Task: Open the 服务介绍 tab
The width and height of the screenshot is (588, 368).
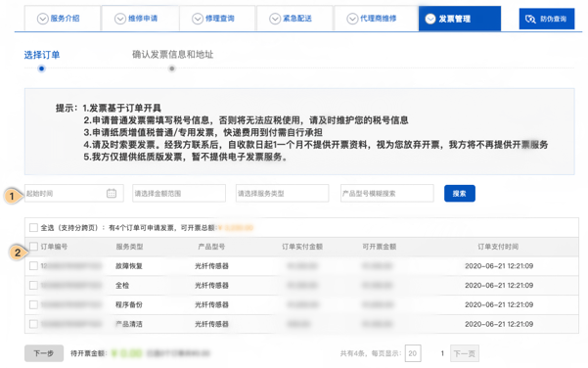Action: (x=63, y=18)
